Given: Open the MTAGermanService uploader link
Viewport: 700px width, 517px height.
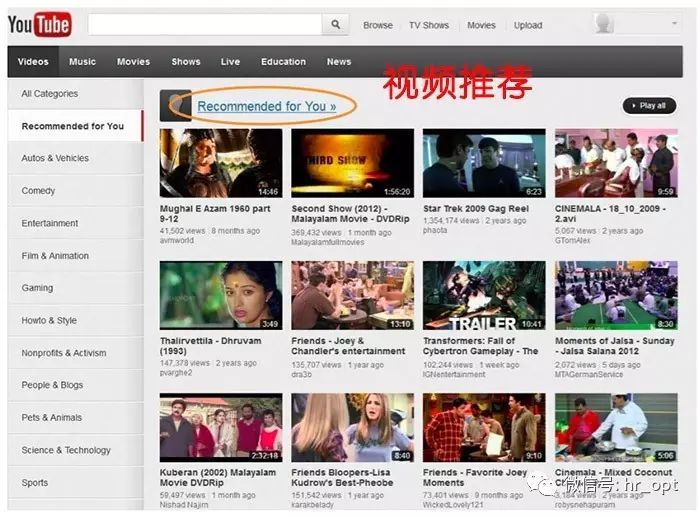Looking at the screenshot, I should 589,374.
